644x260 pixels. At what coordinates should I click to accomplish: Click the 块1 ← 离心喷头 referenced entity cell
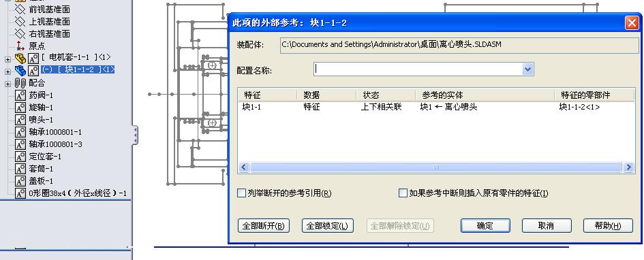tap(448, 107)
